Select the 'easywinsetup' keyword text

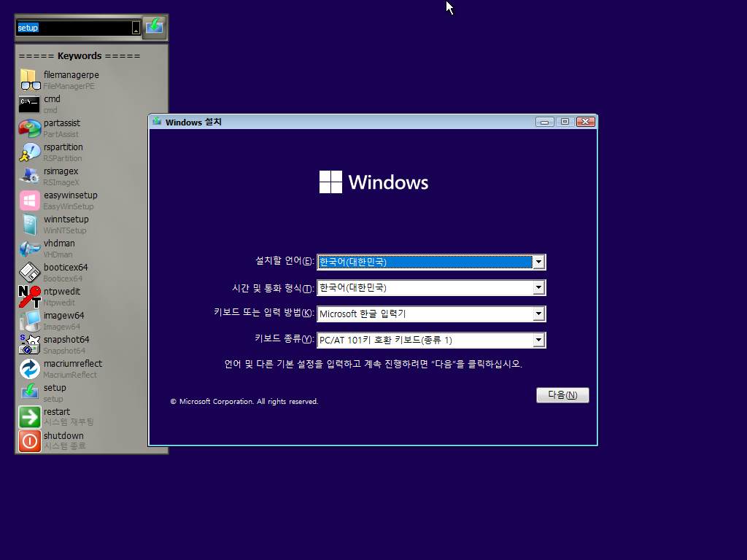coord(71,195)
